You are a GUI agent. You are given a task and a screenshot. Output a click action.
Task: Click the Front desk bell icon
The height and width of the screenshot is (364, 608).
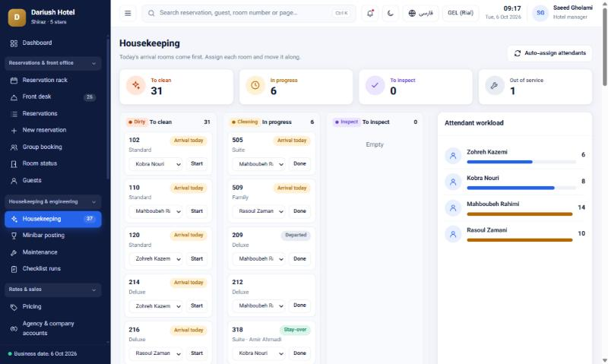(14, 97)
